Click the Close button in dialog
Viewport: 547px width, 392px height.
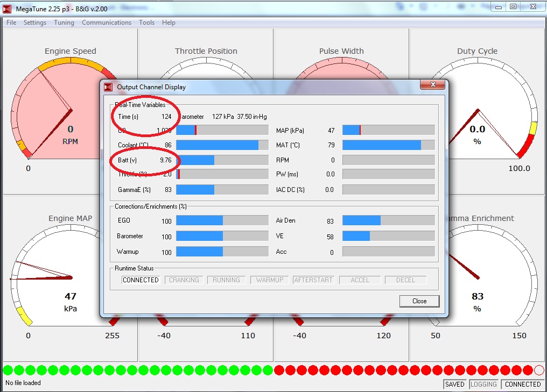click(x=419, y=301)
